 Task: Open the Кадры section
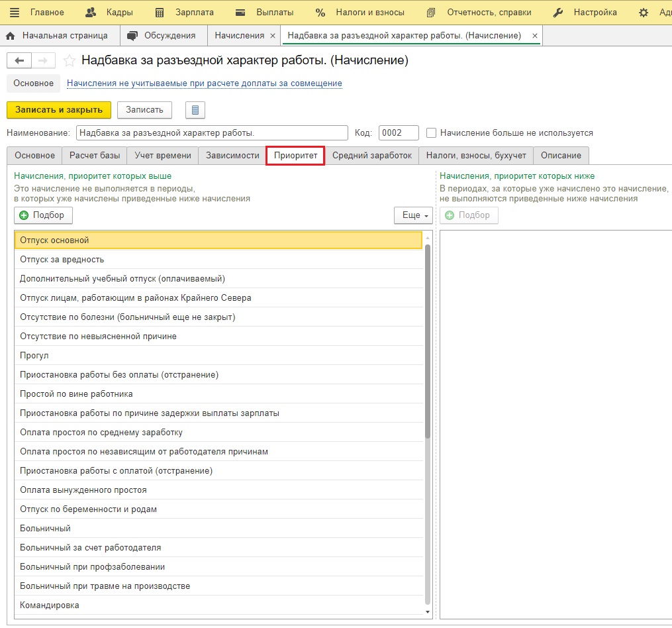[x=109, y=13]
